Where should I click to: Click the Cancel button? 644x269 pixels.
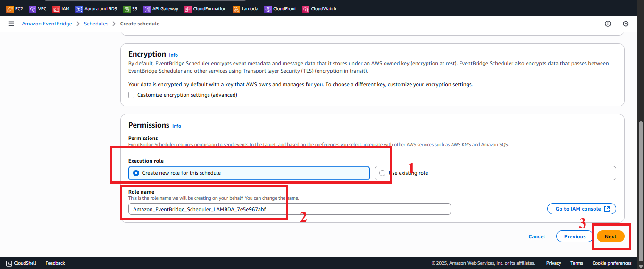click(536, 236)
